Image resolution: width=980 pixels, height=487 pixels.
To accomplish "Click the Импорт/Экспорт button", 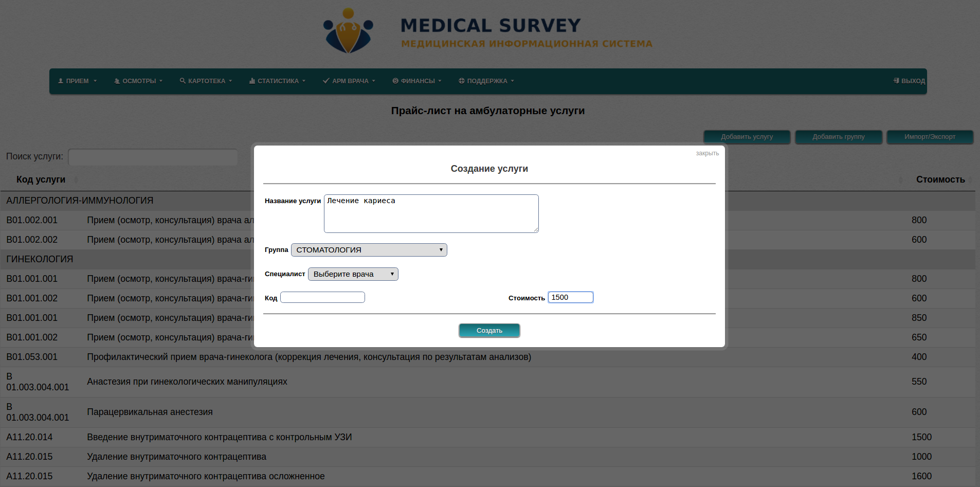I will 930,137.
